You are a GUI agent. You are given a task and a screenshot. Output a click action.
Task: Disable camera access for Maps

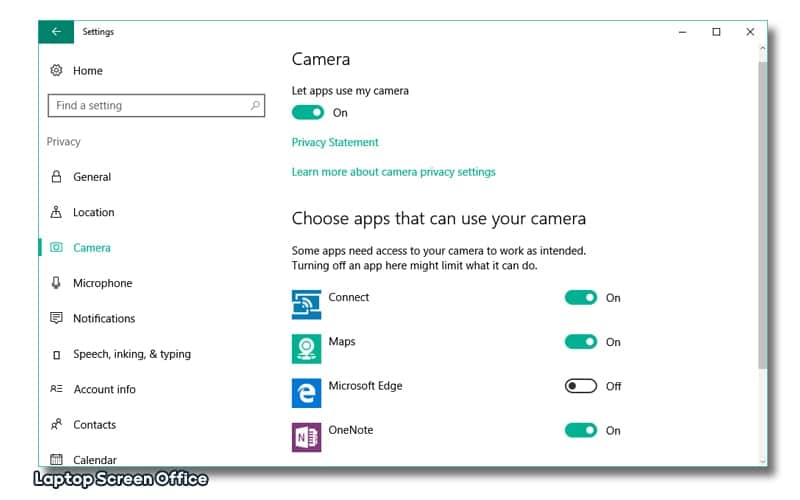pyautogui.click(x=581, y=342)
